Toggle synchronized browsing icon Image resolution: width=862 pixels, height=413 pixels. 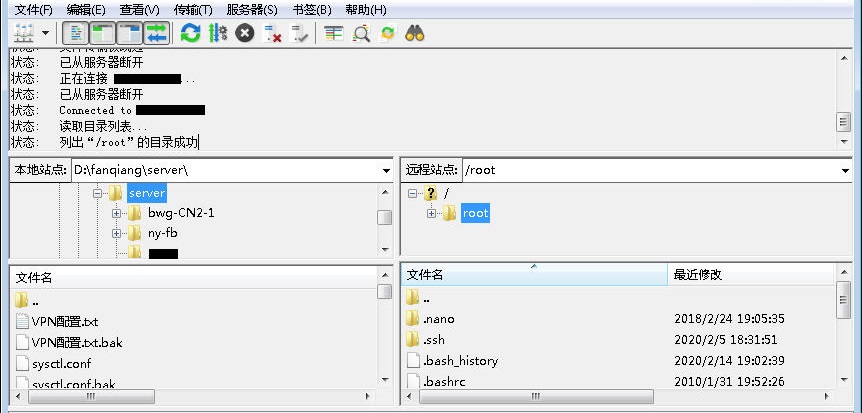click(388, 33)
